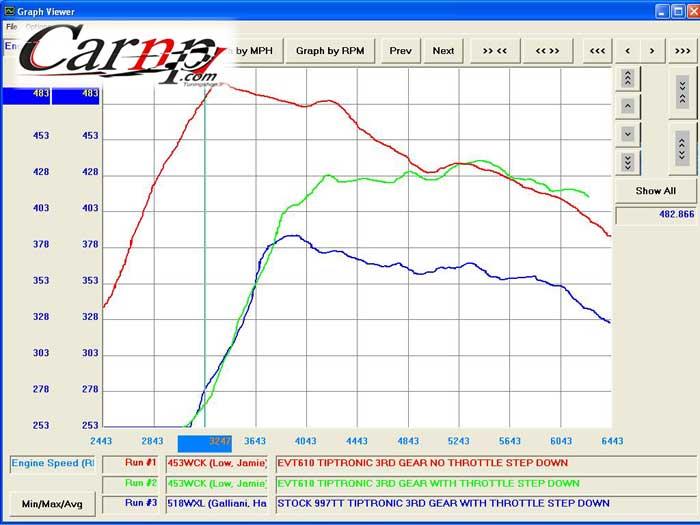The height and width of the screenshot is (525, 700).
Task: Click the vertical compress button above Show All
Action: [x=682, y=93]
